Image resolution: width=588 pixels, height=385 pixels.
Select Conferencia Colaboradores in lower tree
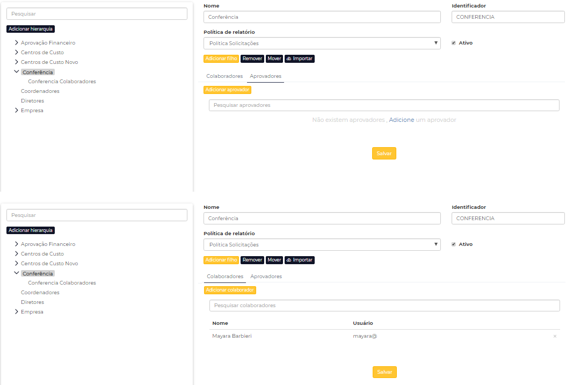point(62,283)
